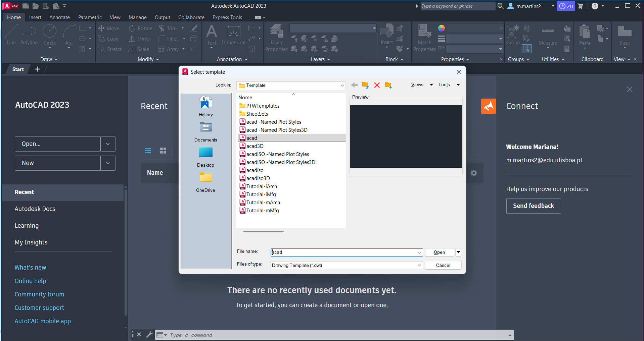Create a new folder in the dialog toolbar
This screenshot has height=341, width=644.
pyautogui.click(x=388, y=85)
